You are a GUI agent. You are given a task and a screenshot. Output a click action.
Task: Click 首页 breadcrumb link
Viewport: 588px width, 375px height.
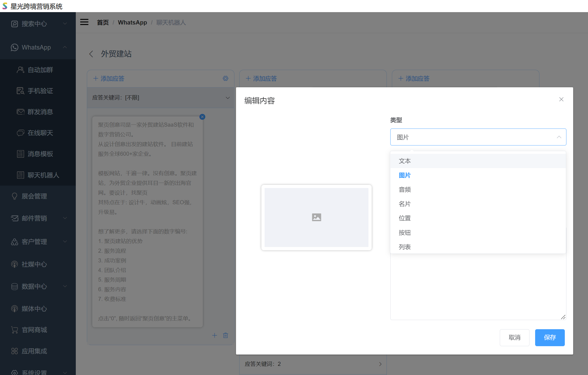[103, 22]
